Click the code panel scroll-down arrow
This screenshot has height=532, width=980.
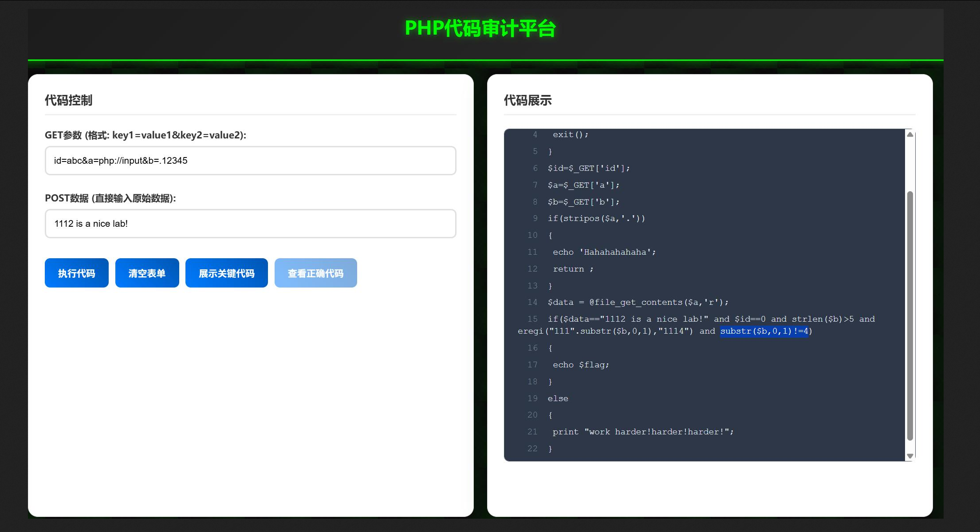(910, 456)
